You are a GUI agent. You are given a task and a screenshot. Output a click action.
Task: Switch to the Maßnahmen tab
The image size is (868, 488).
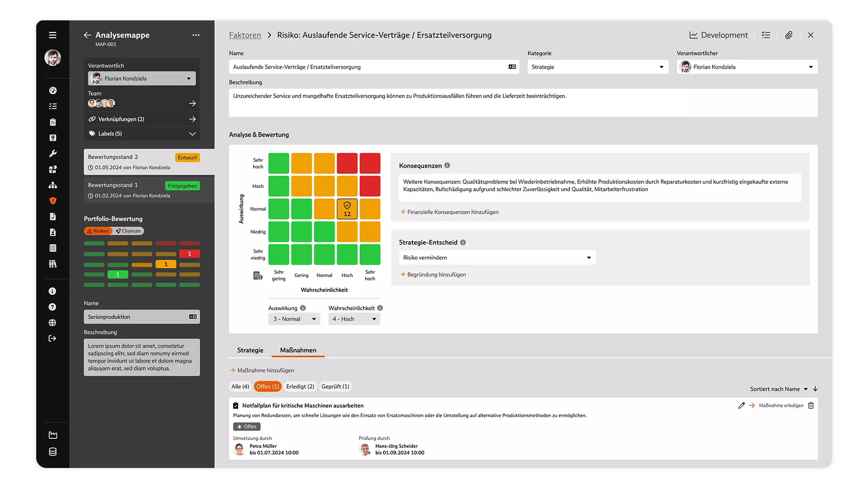click(298, 350)
